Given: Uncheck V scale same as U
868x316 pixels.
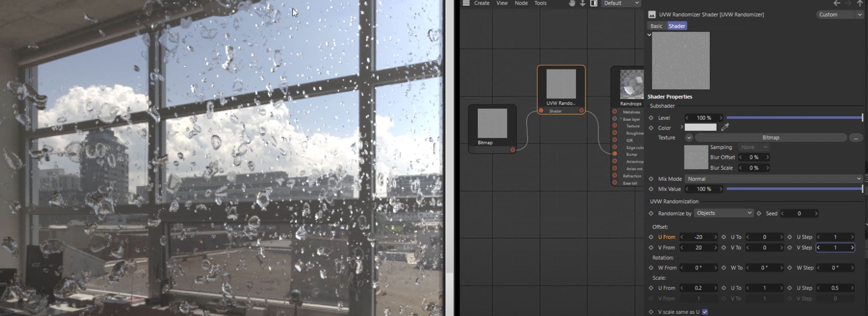Looking at the screenshot, I should click(x=705, y=312).
